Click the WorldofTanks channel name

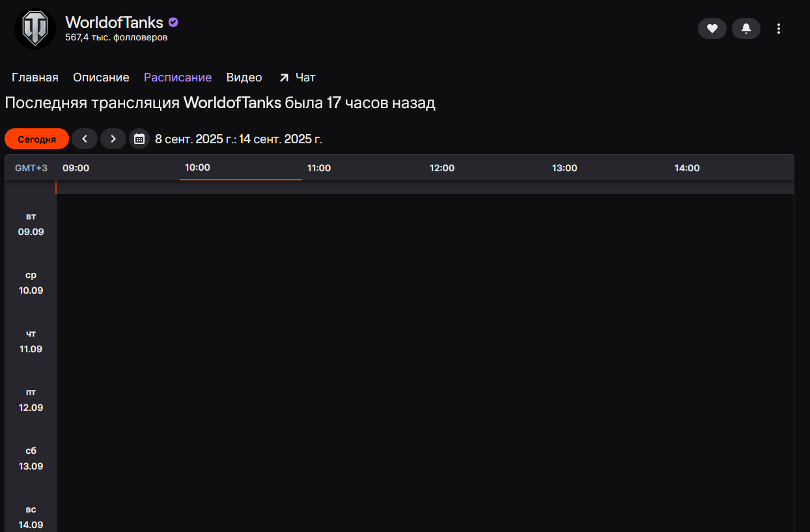click(114, 22)
